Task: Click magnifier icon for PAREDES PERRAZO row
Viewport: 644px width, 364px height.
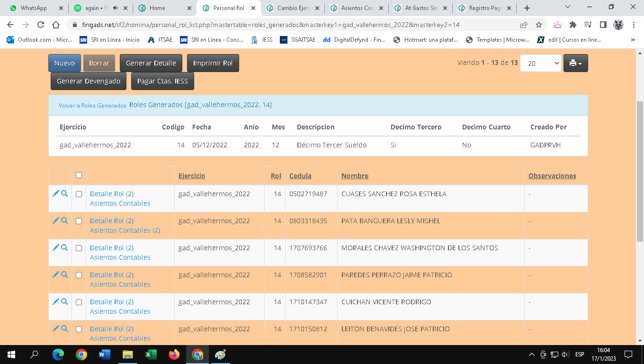Action: tap(64, 274)
